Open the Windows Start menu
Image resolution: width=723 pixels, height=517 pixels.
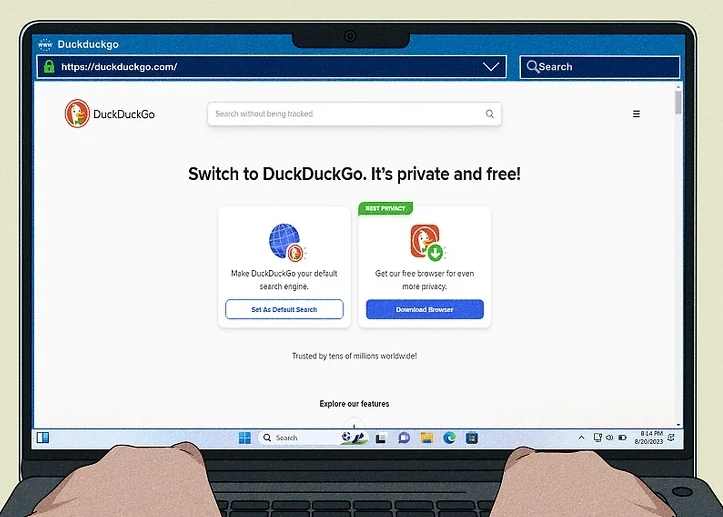pos(245,438)
